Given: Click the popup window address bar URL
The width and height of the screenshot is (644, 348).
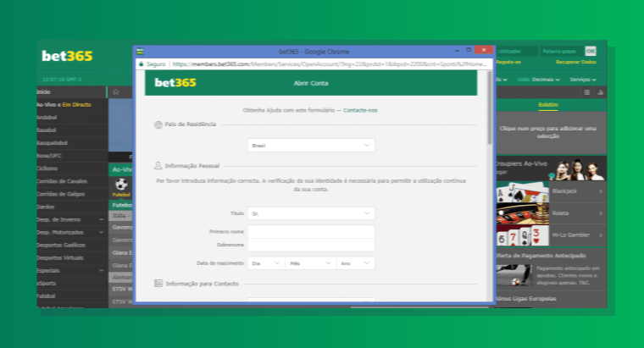Looking at the screenshot, I should (329, 64).
